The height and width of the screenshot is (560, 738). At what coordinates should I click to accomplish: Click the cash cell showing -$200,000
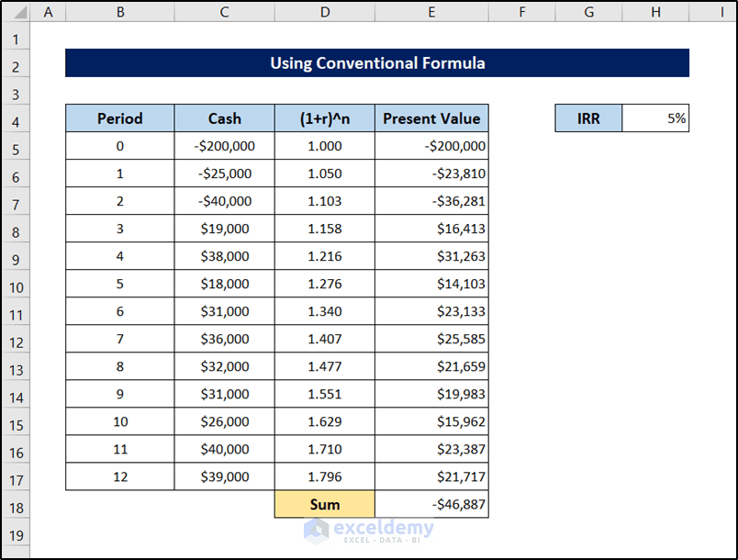coord(224,146)
